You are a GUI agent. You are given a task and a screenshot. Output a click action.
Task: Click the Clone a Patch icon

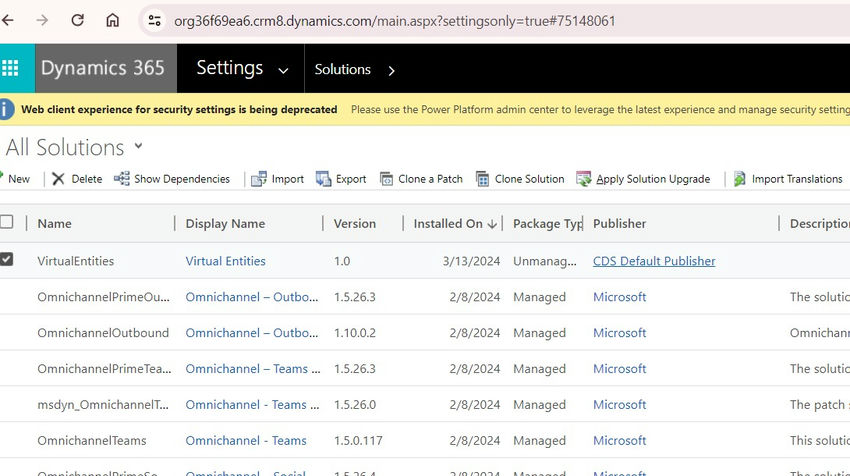pyautogui.click(x=387, y=179)
